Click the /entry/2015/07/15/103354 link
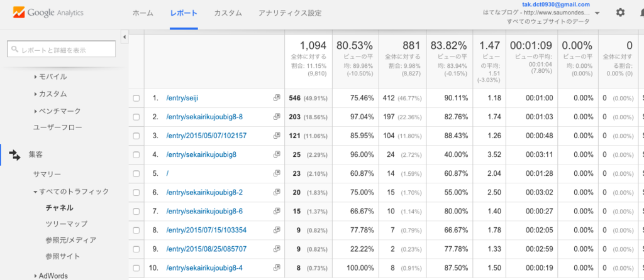This screenshot has width=644, height=280. 206,230
